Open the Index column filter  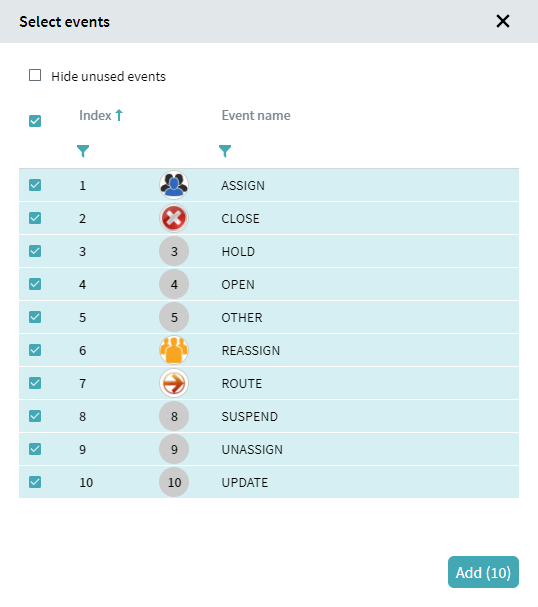click(83, 151)
